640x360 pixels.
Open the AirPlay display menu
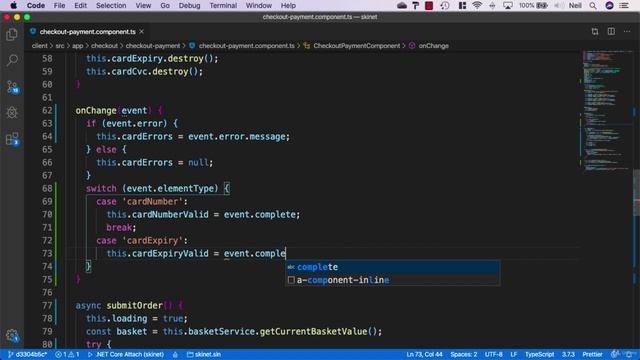click(x=508, y=5)
